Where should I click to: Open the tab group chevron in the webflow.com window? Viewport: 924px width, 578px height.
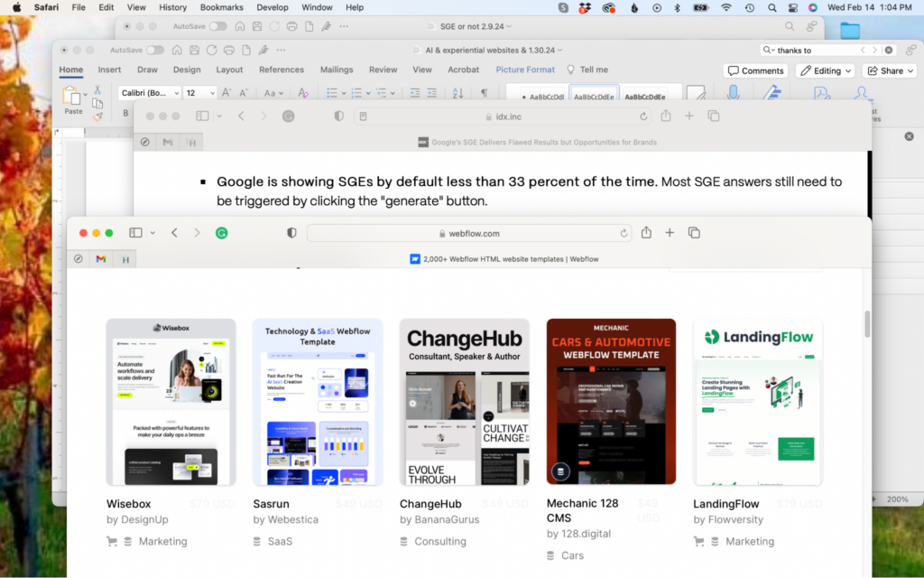click(152, 233)
